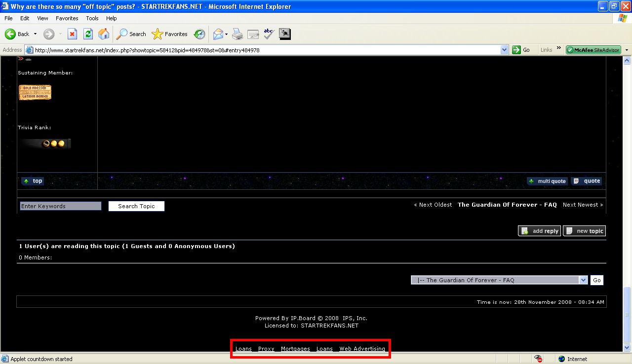This screenshot has width=632, height=364.
Task: Open the History panel
Action: [x=199, y=34]
